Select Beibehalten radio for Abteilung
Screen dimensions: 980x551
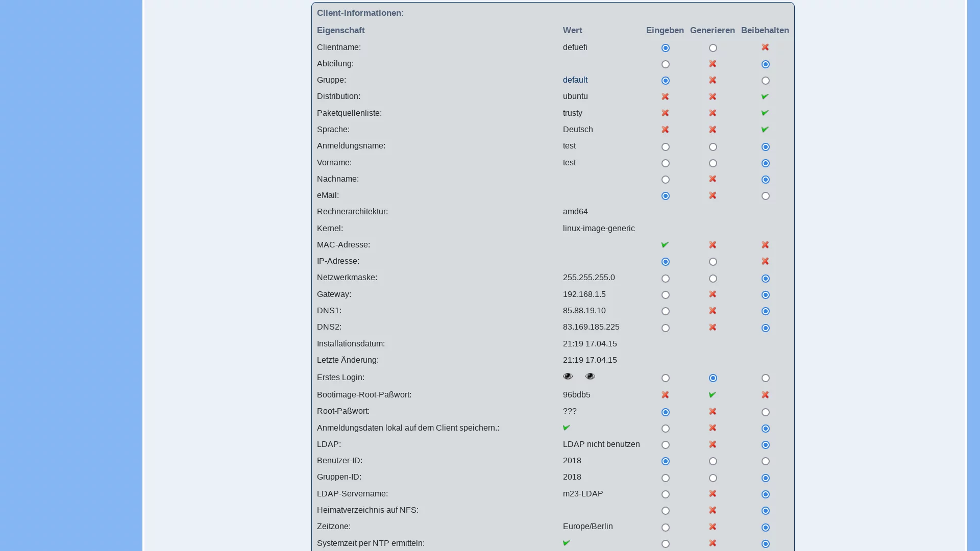pos(765,64)
